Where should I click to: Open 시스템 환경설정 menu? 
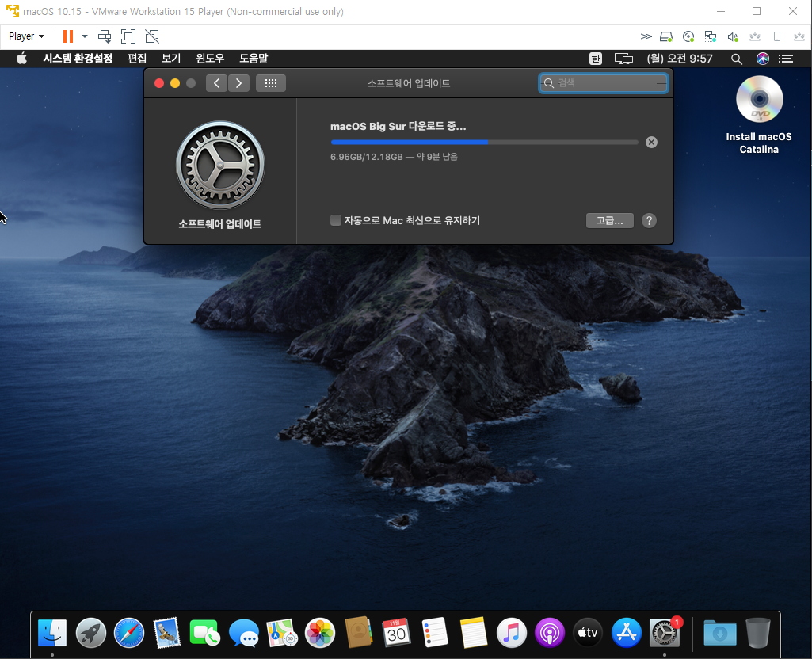[78, 59]
